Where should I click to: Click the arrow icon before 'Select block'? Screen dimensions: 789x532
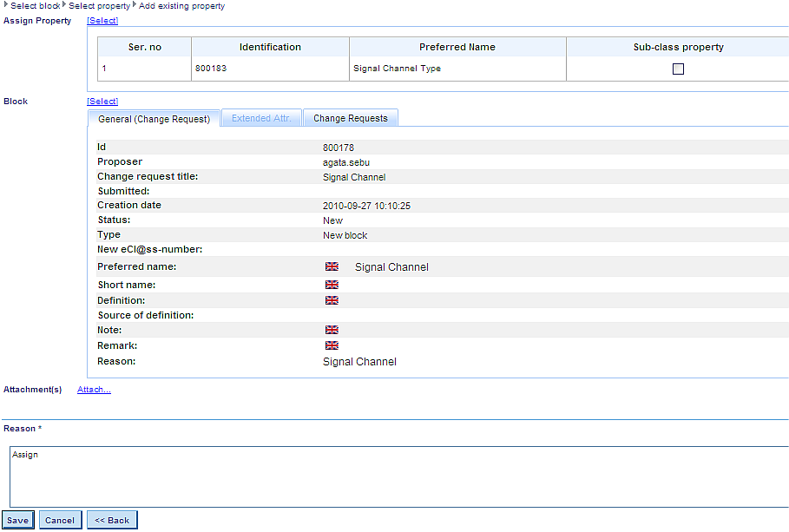(x=6, y=5)
